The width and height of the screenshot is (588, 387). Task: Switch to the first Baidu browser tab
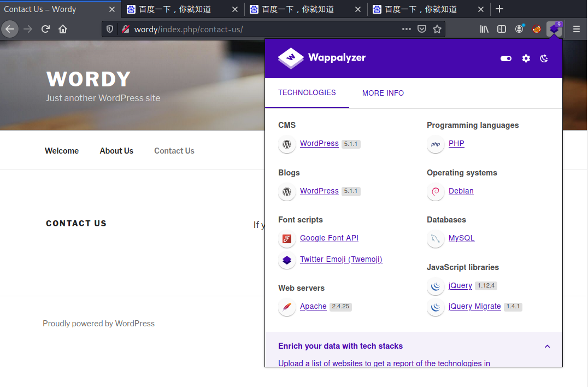[x=183, y=9]
